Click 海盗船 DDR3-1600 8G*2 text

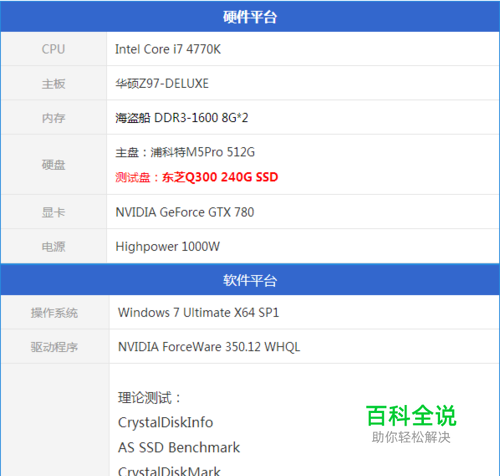[182, 118]
